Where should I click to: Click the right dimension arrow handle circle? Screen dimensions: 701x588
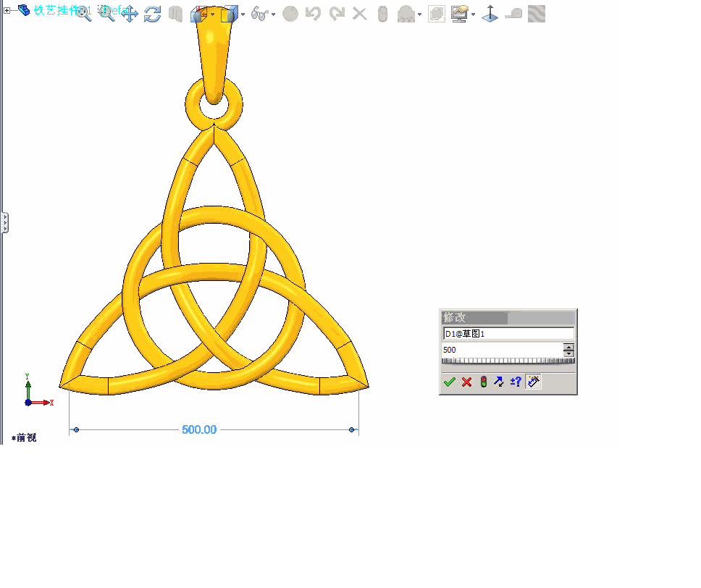pos(351,429)
